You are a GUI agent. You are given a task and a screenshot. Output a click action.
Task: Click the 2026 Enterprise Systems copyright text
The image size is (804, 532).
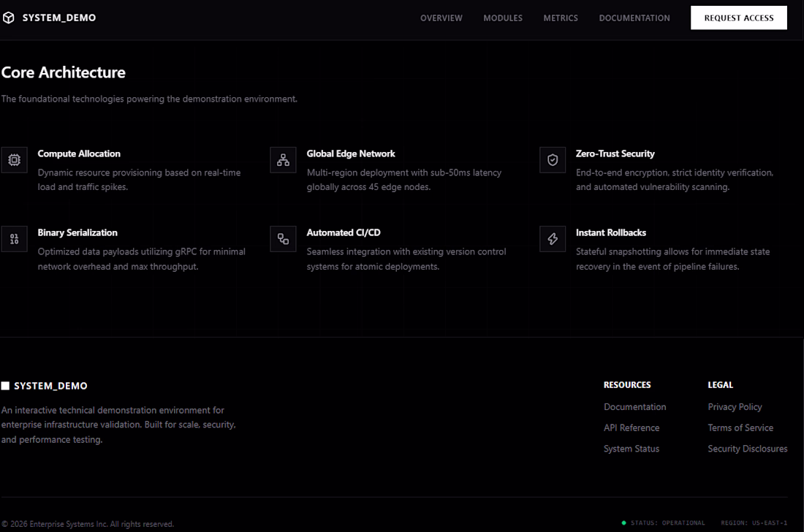88,524
